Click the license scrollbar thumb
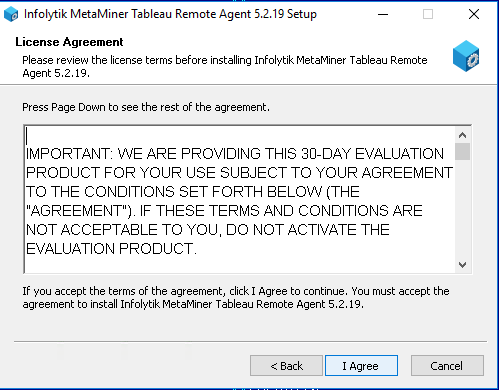 462,152
